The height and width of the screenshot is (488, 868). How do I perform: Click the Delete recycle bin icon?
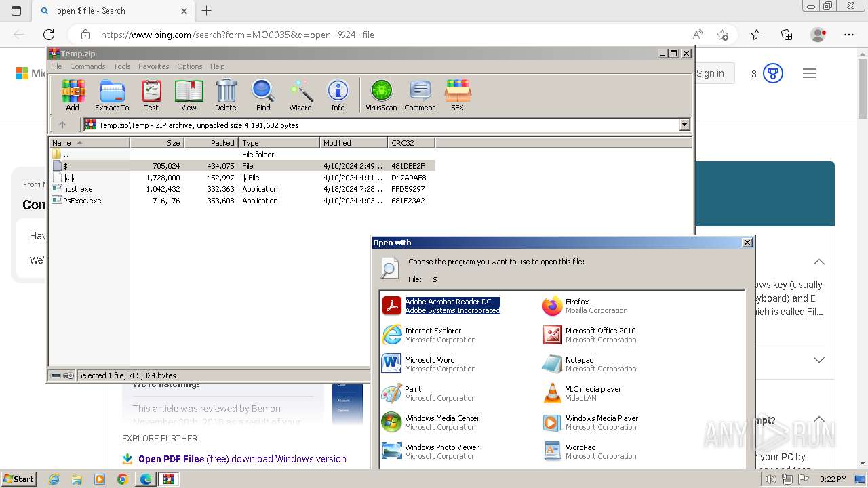click(x=226, y=95)
